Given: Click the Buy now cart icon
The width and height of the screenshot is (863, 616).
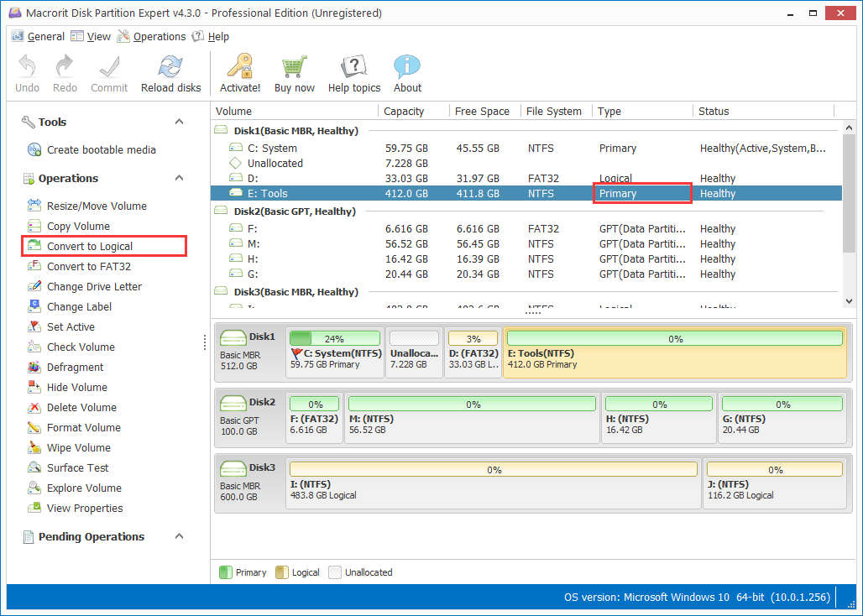Looking at the screenshot, I should [x=295, y=67].
